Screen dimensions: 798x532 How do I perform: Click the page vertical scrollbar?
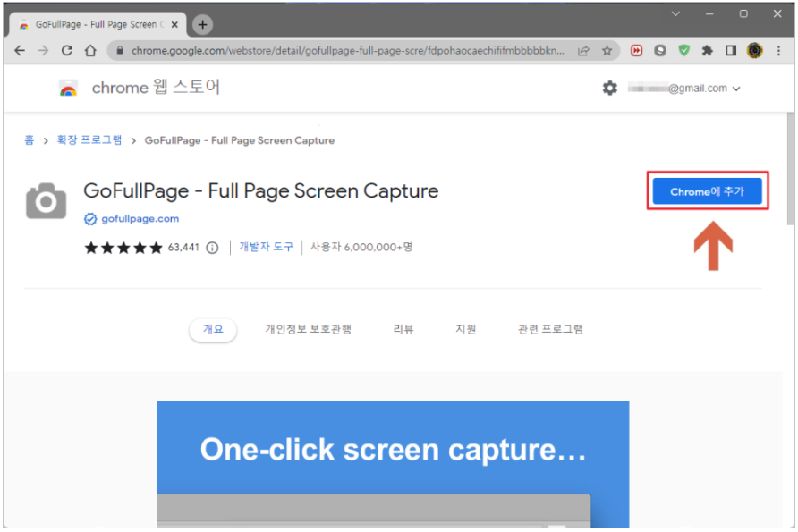coord(790,168)
